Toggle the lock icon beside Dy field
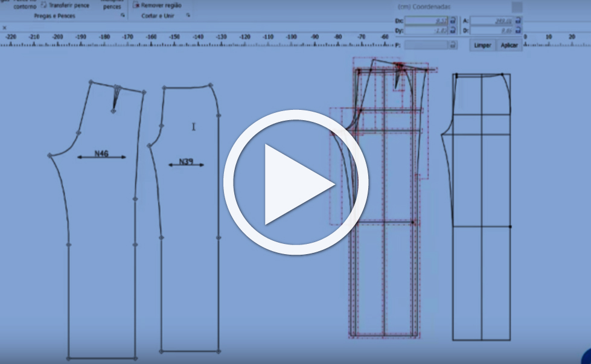The height and width of the screenshot is (364, 591). [x=453, y=30]
